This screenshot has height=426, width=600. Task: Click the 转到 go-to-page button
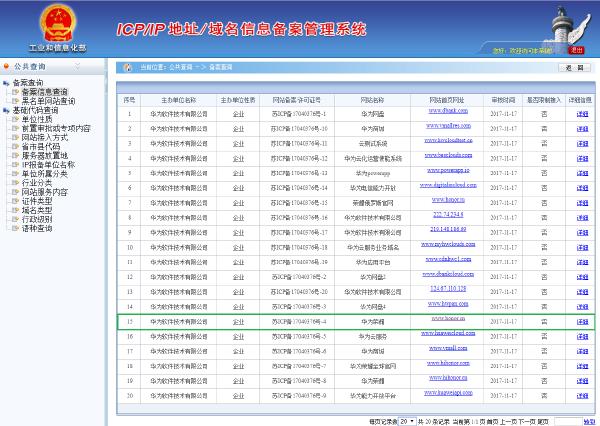pos(589,421)
